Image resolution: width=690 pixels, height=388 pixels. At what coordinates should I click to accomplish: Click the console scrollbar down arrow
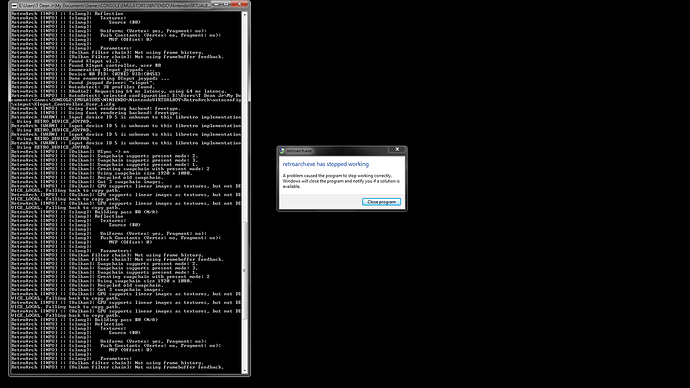(245, 371)
